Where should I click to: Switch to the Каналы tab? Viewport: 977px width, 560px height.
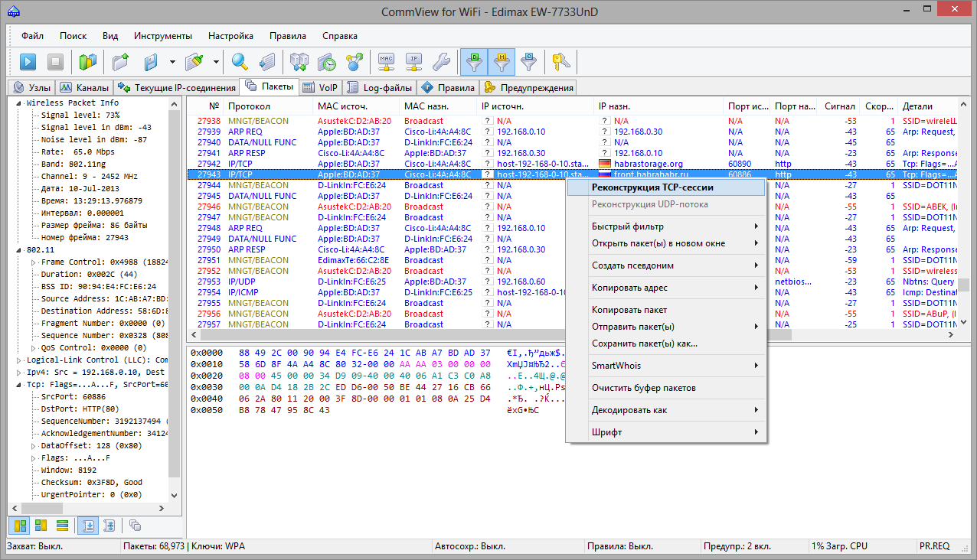84,87
